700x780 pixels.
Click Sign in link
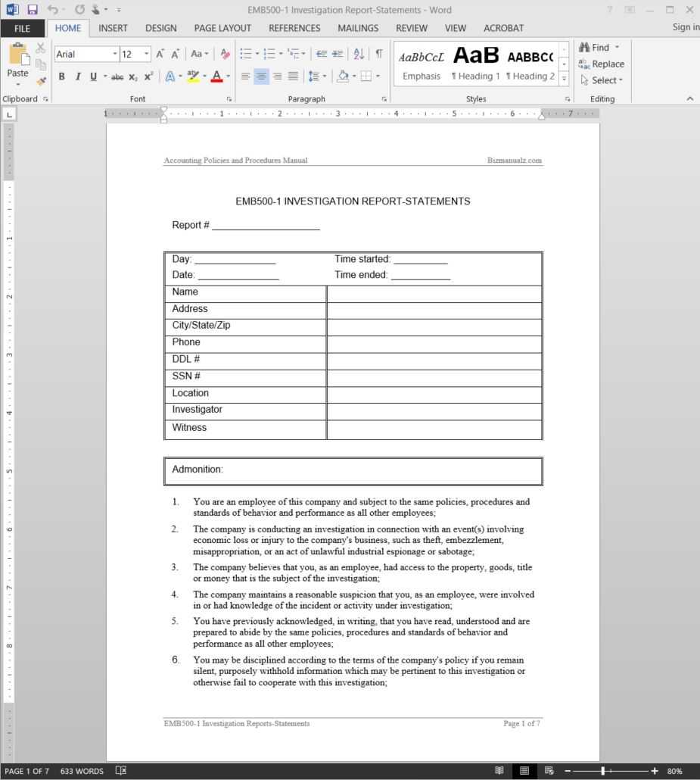[x=686, y=27]
